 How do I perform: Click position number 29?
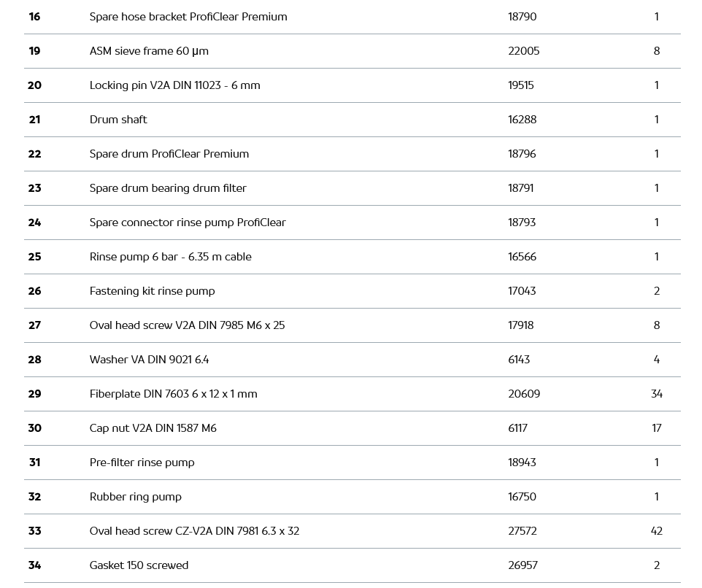tap(34, 394)
